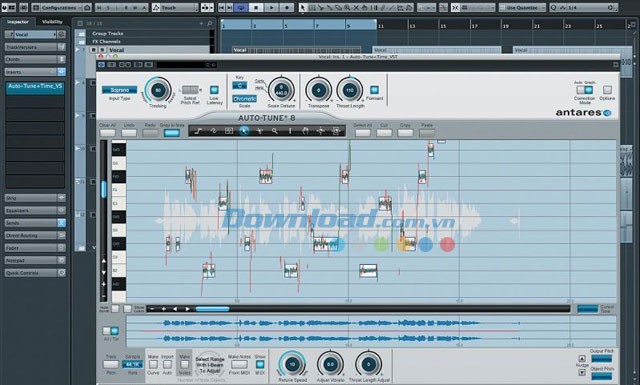Select the I-Beam tool in Auto-Tune
This screenshot has height=385, width=640.
pos(290,131)
